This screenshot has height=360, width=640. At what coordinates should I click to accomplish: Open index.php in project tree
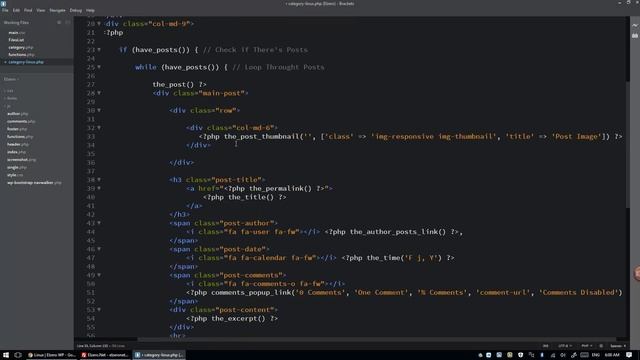(x=16, y=152)
